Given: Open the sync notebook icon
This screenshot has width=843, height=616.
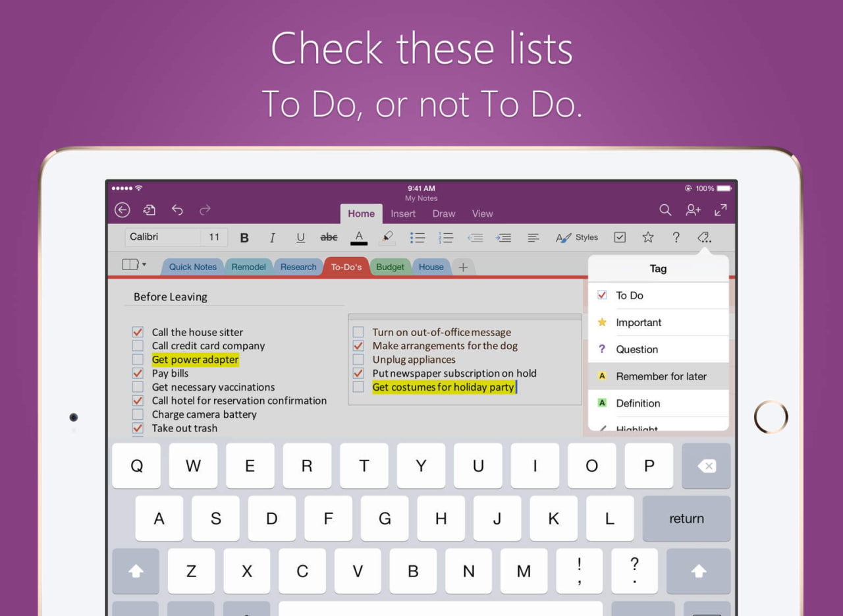Looking at the screenshot, I should [150, 210].
